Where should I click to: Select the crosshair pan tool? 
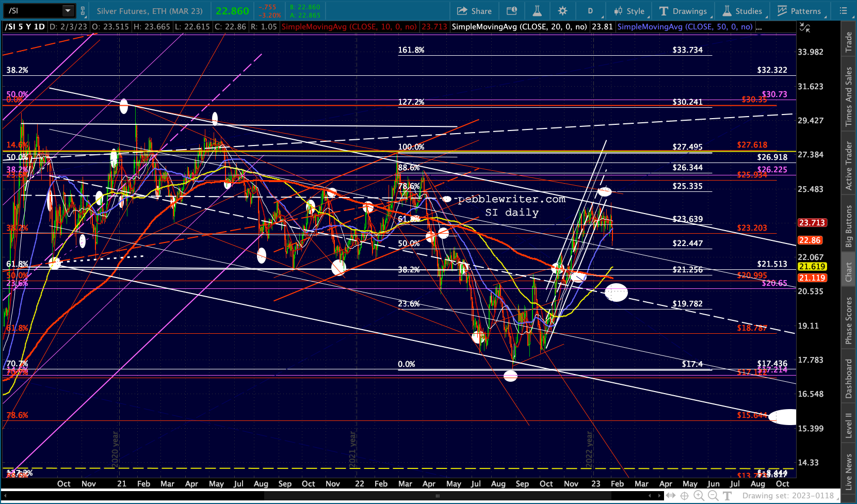(x=685, y=496)
